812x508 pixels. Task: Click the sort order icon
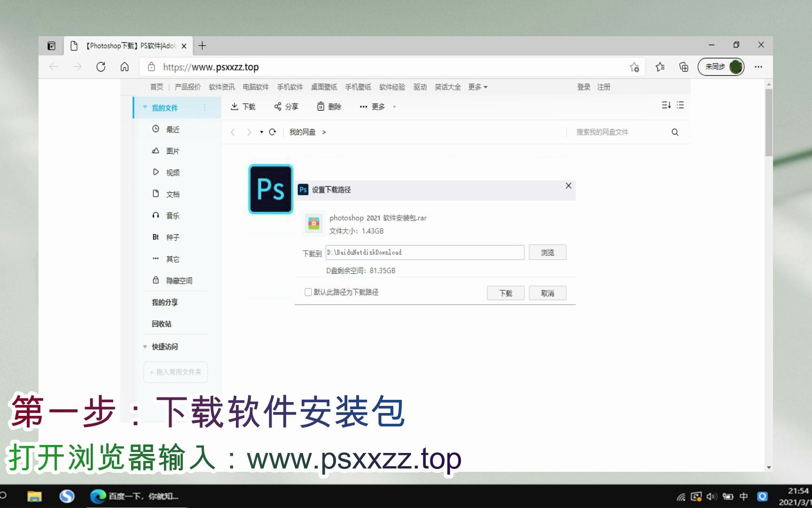coord(666,105)
